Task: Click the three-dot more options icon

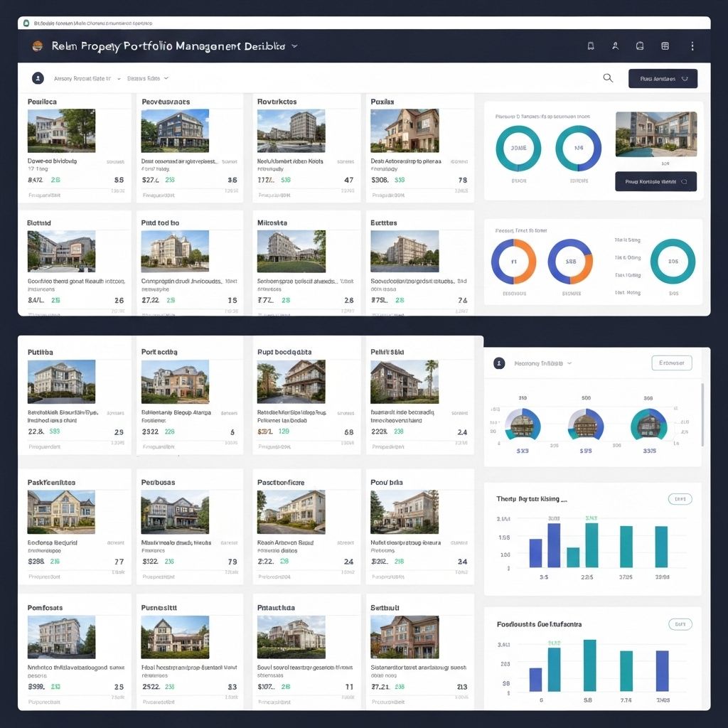Action: pos(692,46)
